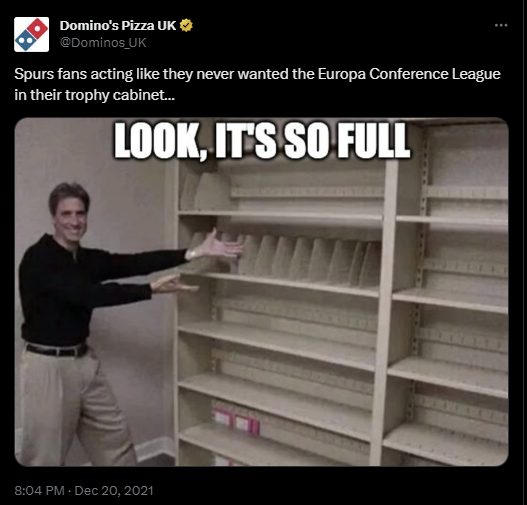Click the Dec 20, 2021 date
The width and height of the screenshot is (527, 505).
pos(114,491)
